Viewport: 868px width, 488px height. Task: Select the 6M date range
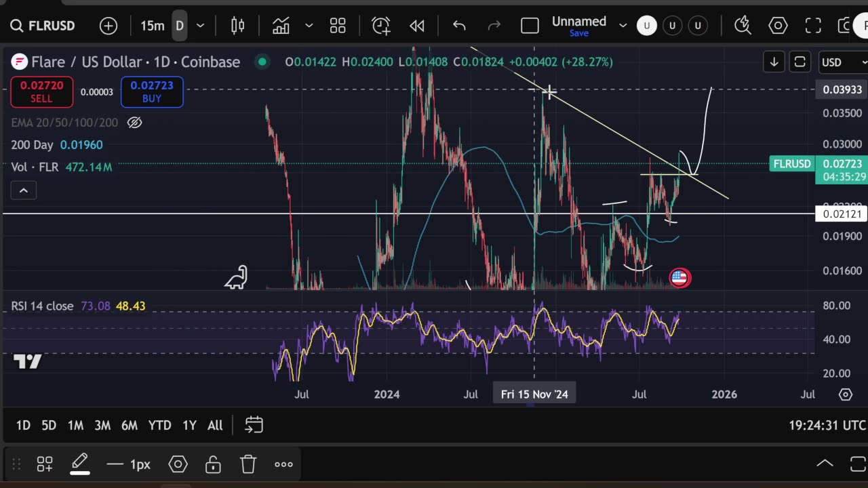click(129, 425)
